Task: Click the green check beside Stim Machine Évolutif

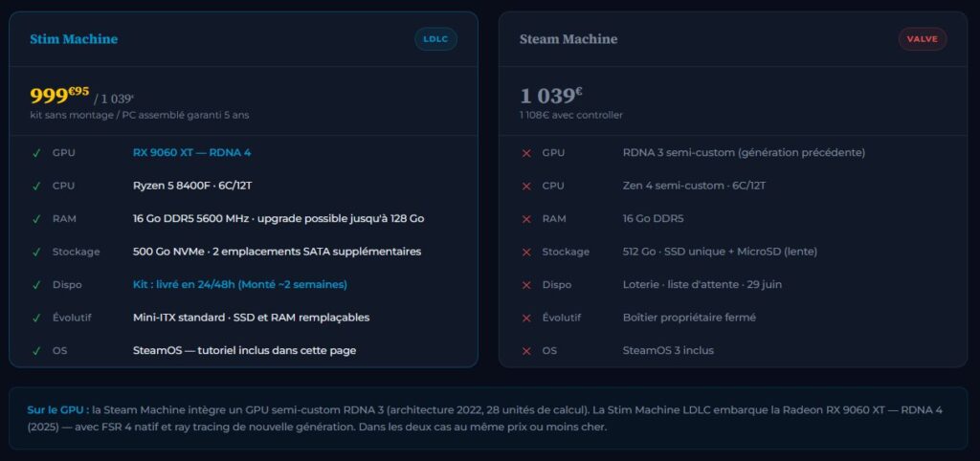Action: [x=36, y=318]
